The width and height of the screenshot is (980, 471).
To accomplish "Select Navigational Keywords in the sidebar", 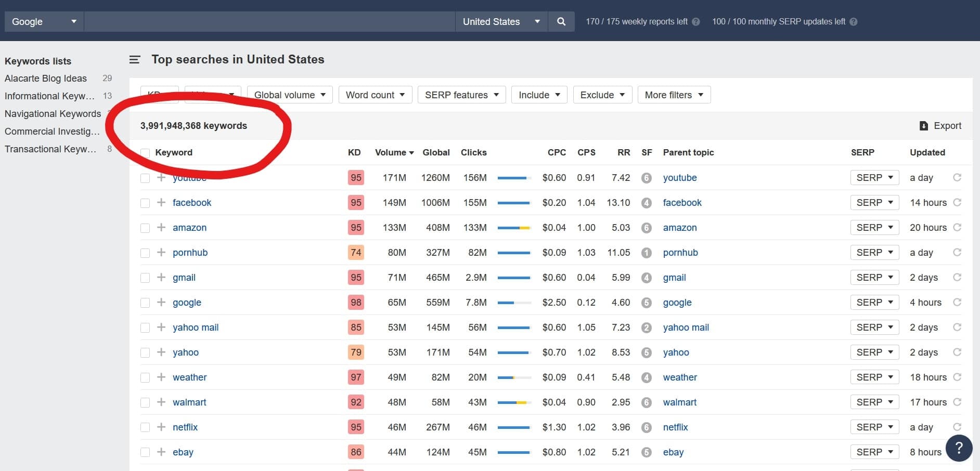I will [x=53, y=114].
